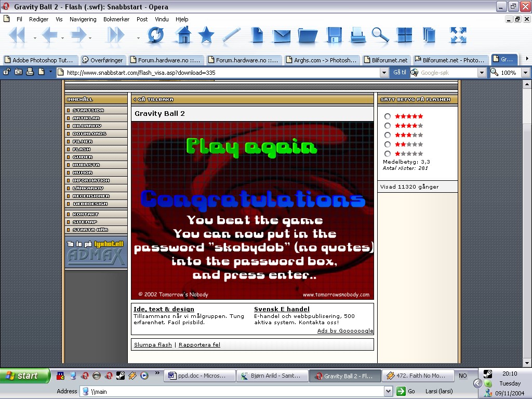
Task: Select the two-star rating radio button
Action: click(388, 144)
